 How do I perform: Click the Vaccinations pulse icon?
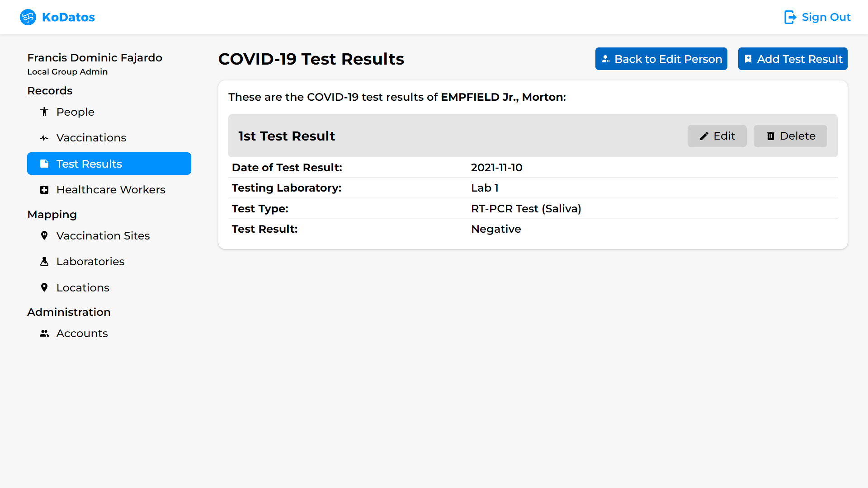coord(44,138)
